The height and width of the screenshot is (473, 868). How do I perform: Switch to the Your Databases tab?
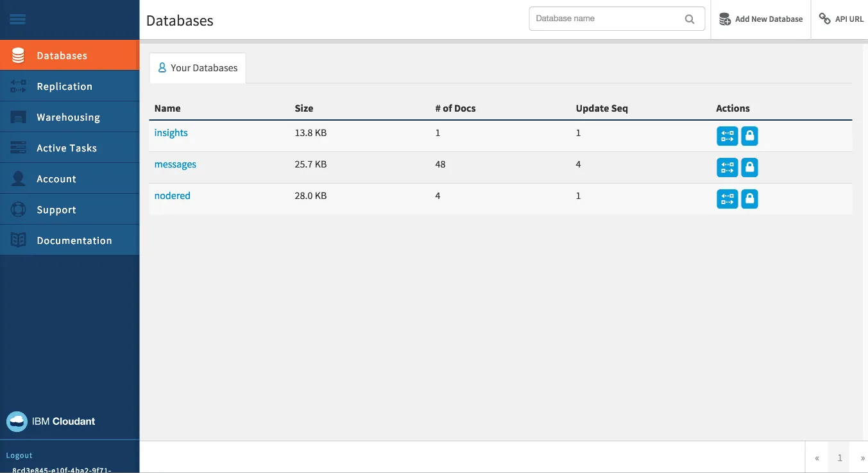coord(198,67)
